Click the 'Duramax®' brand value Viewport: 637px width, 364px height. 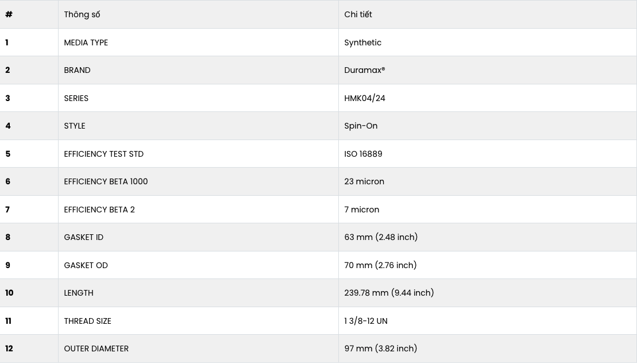(x=364, y=70)
